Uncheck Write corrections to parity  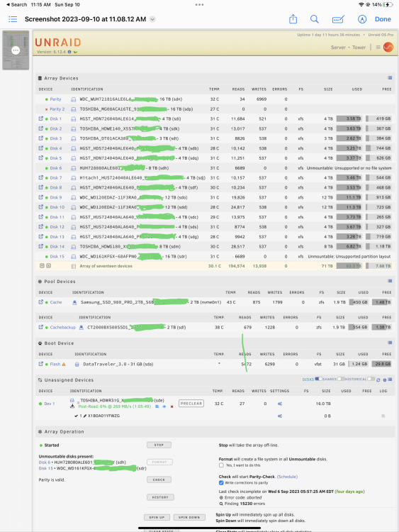pyautogui.click(x=221, y=482)
